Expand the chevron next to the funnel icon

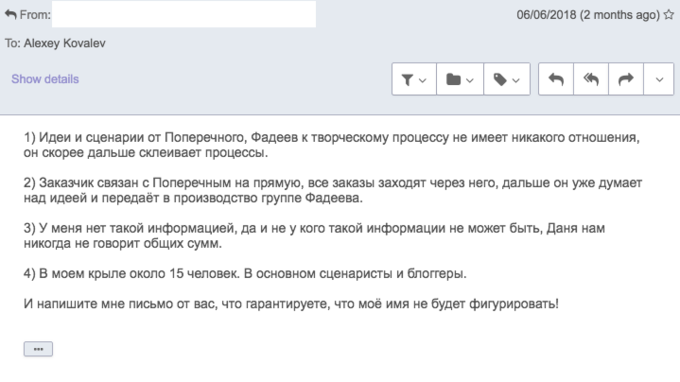pos(423,80)
